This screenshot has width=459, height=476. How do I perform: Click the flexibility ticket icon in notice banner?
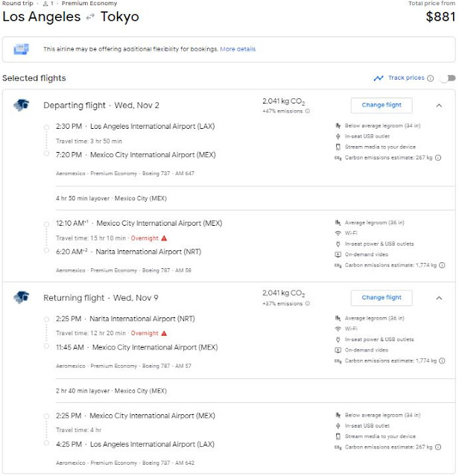click(x=22, y=49)
